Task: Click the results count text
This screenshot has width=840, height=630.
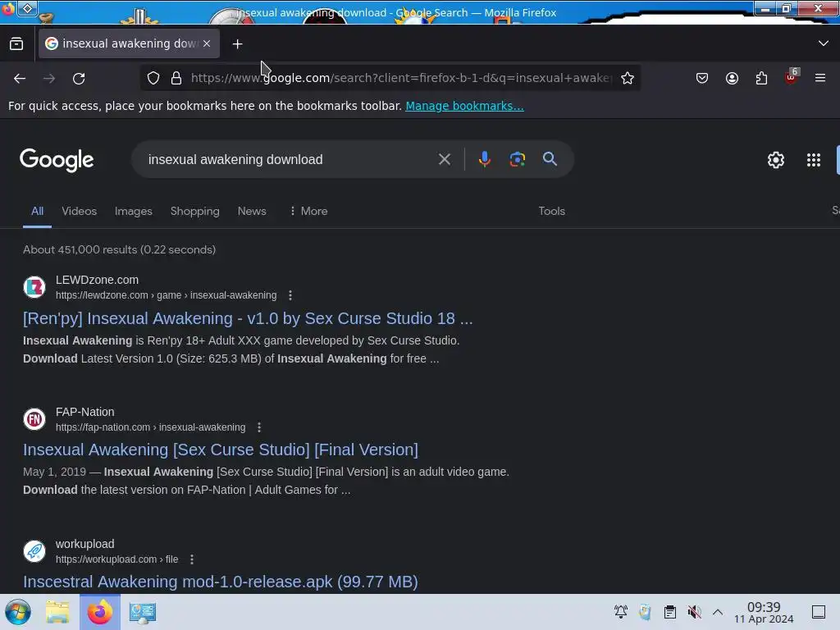Action: coord(120,249)
